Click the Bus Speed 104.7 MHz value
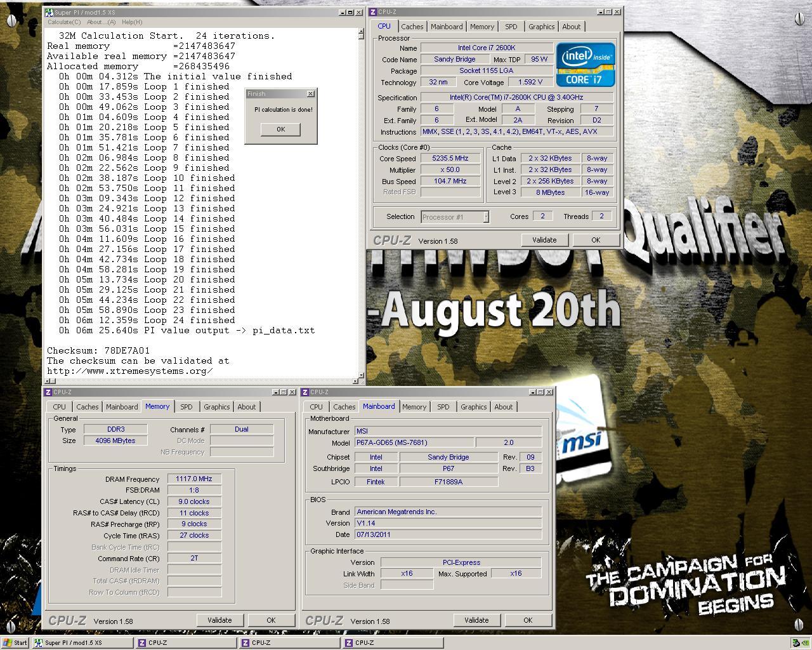 [x=451, y=181]
